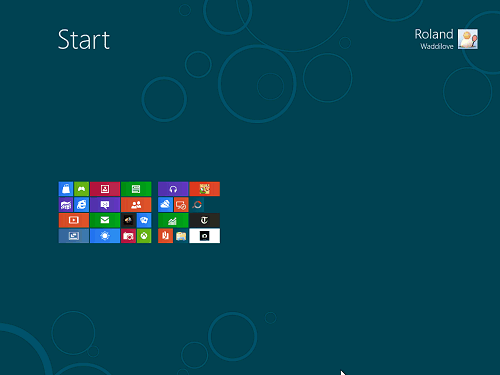500x375 pixels.
Task: Open the white tile with black camera square
Action: pyautogui.click(x=204, y=236)
